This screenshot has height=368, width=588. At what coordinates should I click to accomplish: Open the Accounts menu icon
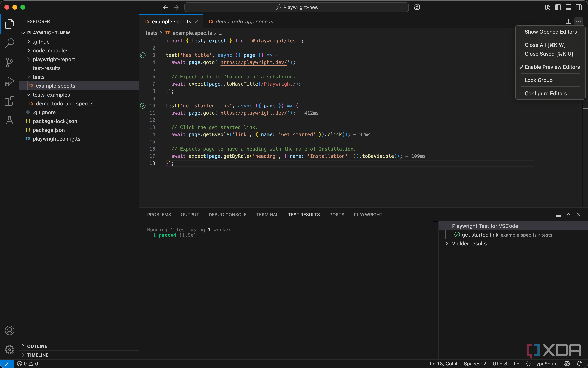tap(9, 330)
